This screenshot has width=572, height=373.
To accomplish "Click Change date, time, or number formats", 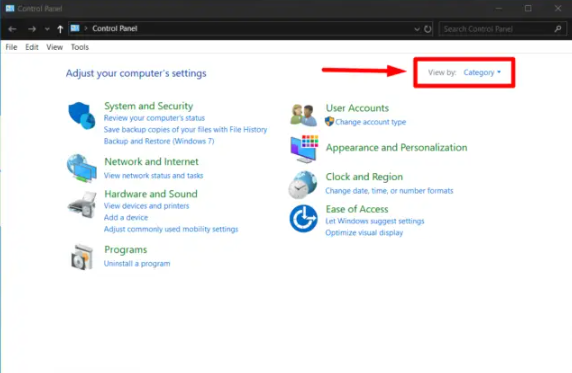I will (389, 191).
